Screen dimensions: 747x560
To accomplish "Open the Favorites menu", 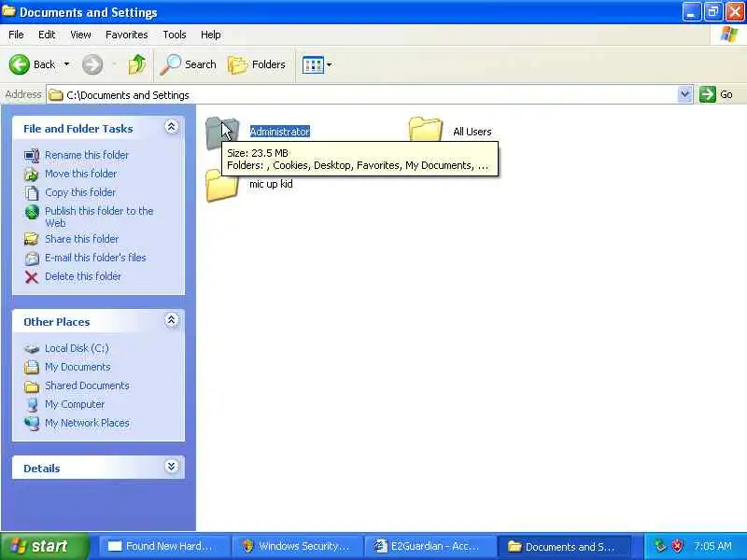I will (x=127, y=35).
